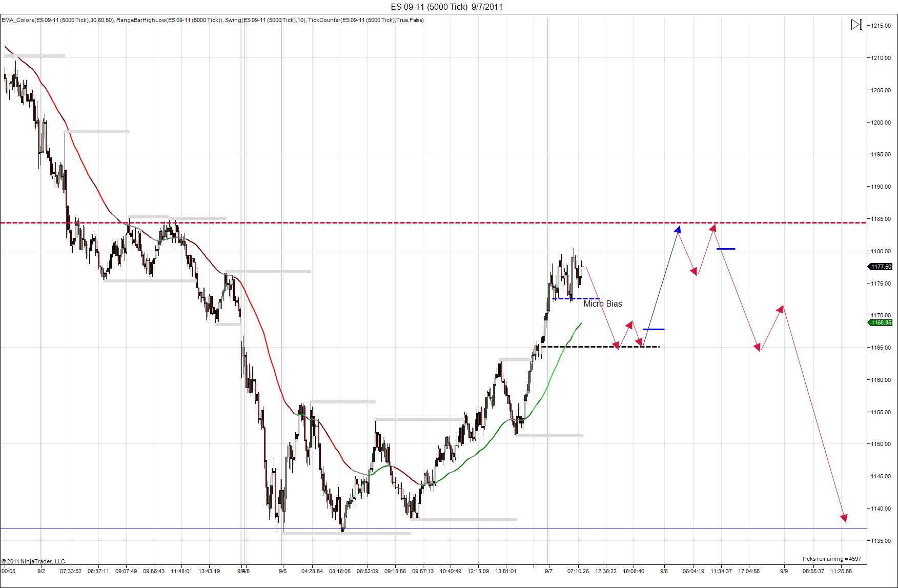Click the "9/6" date label on time axis
898x588 pixels.
click(x=283, y=571)
